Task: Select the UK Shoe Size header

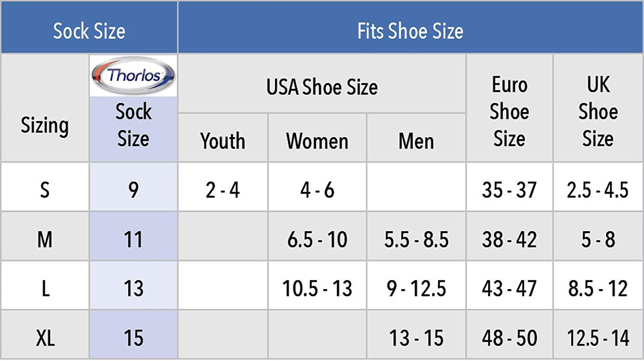Action: point(598,111)
